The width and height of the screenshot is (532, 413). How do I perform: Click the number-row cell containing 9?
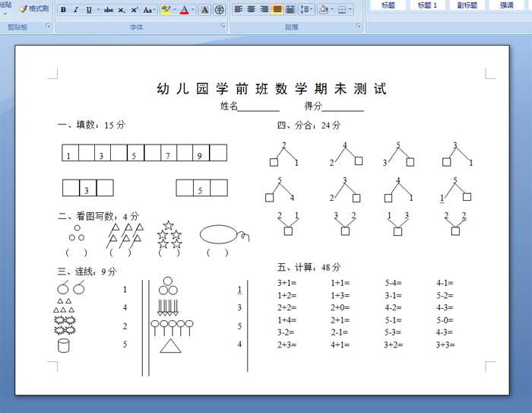[201, 152]
